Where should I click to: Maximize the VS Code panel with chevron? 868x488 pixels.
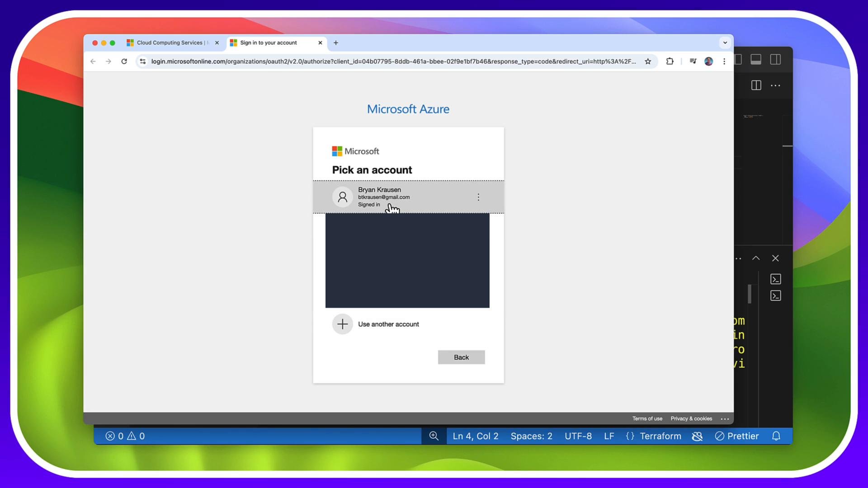(756, 258)
